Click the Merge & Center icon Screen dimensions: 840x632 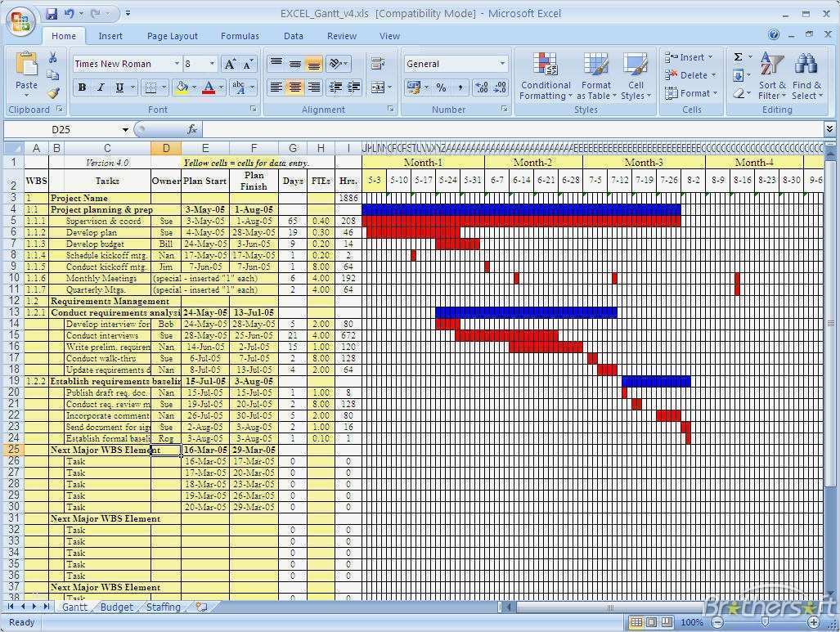point(377,87)
